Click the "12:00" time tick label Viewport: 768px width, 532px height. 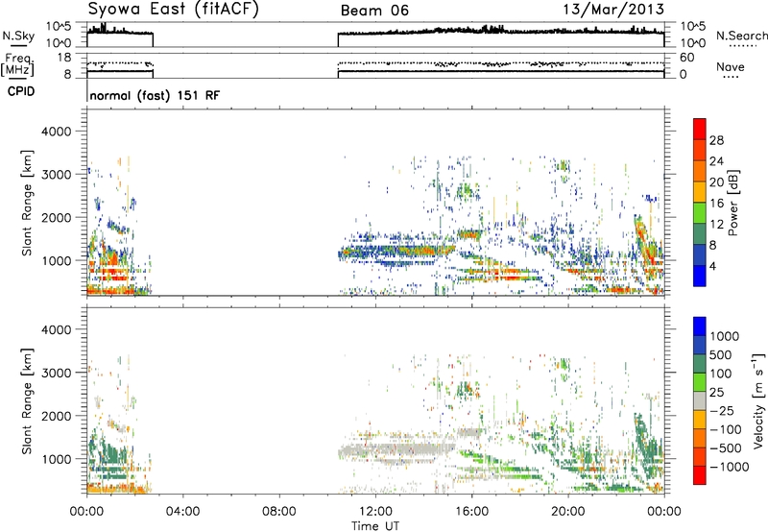tap(375, 512)
